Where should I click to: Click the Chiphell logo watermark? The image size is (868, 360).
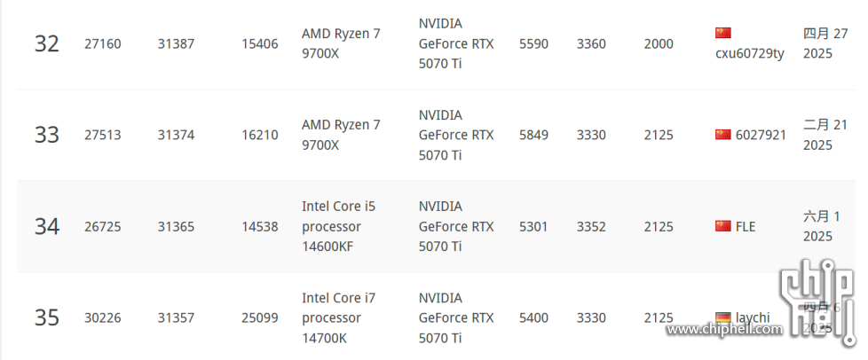click(818, 302)
